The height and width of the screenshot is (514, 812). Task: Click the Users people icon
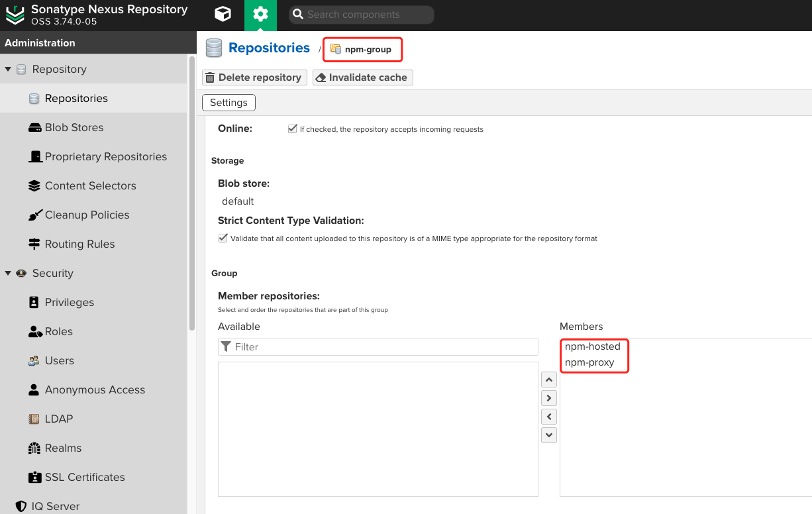click(x=34, y=361)
